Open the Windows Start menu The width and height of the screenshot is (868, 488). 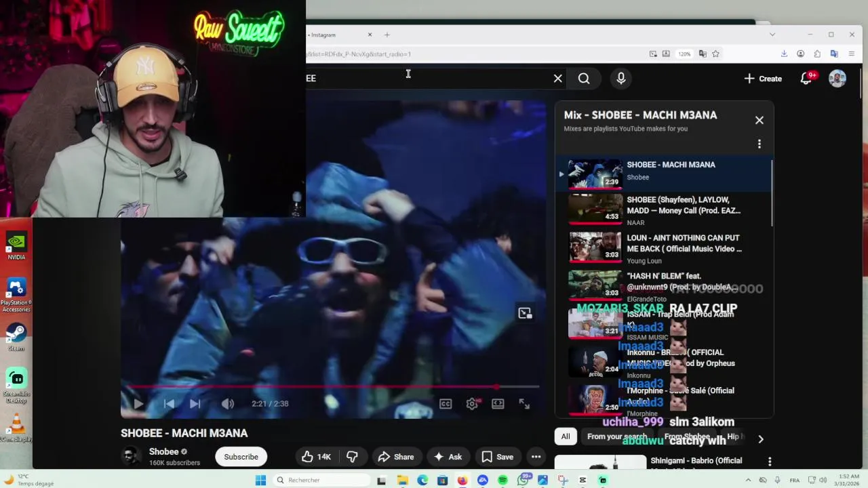[x=260, y=481]
